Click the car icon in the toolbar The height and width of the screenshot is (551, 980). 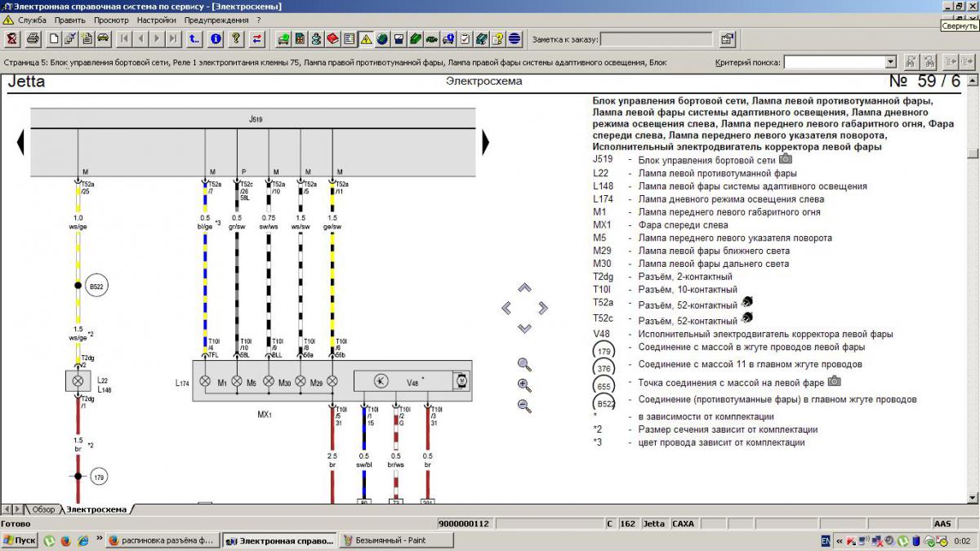click(103, 38)
